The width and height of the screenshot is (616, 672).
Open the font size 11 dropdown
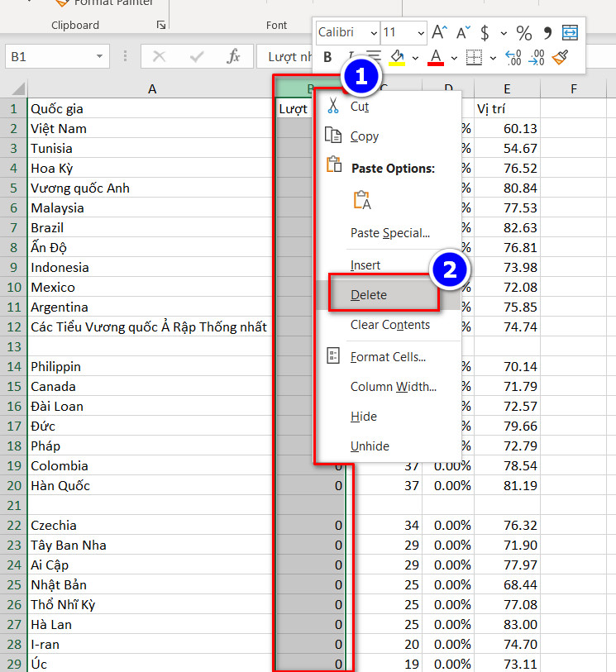click(420, 33)
